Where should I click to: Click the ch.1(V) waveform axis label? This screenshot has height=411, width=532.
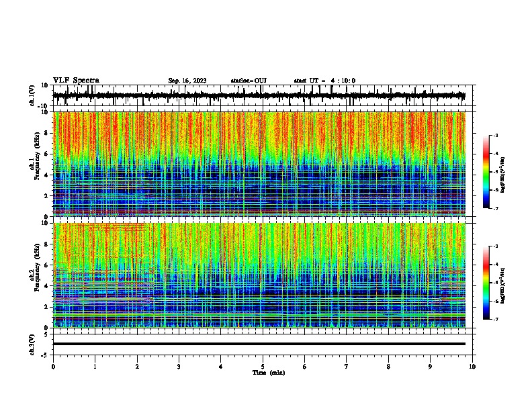coord(32,95)
